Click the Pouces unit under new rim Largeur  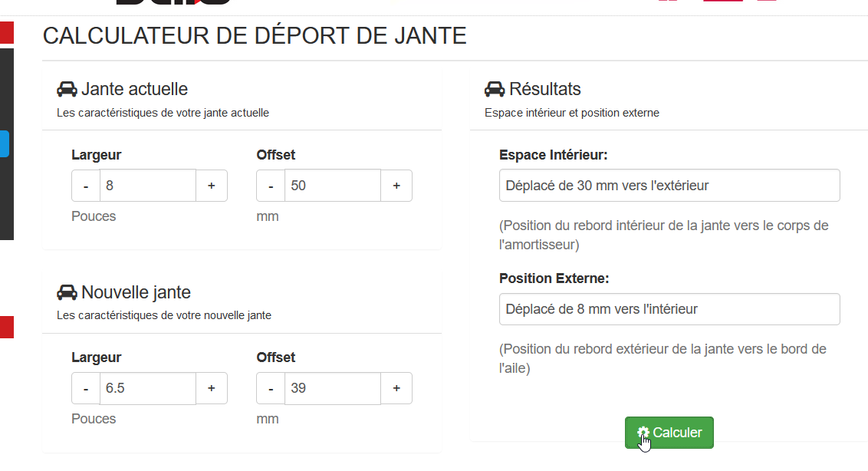tap(94, 419)
